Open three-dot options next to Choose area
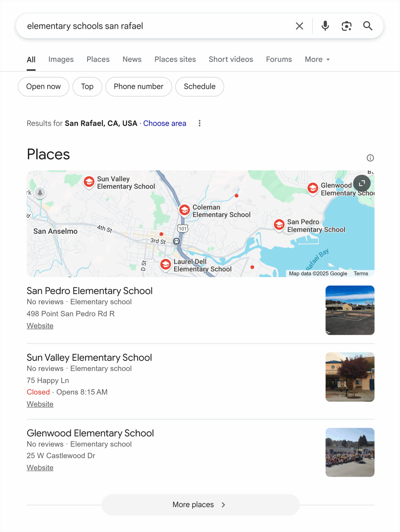The image size is (400, 532). point(199,123)
